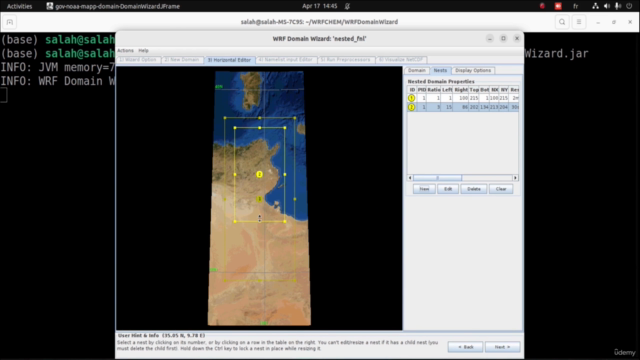Click the red screen recording indicator icon
The width and height of the screenshot is (640, 360).
click(x=558, y=6)
